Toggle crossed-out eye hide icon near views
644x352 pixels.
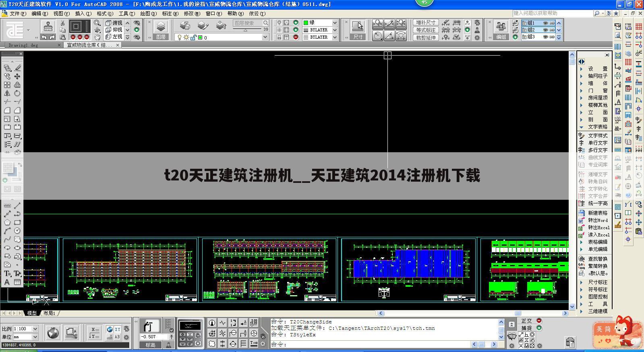137,23
